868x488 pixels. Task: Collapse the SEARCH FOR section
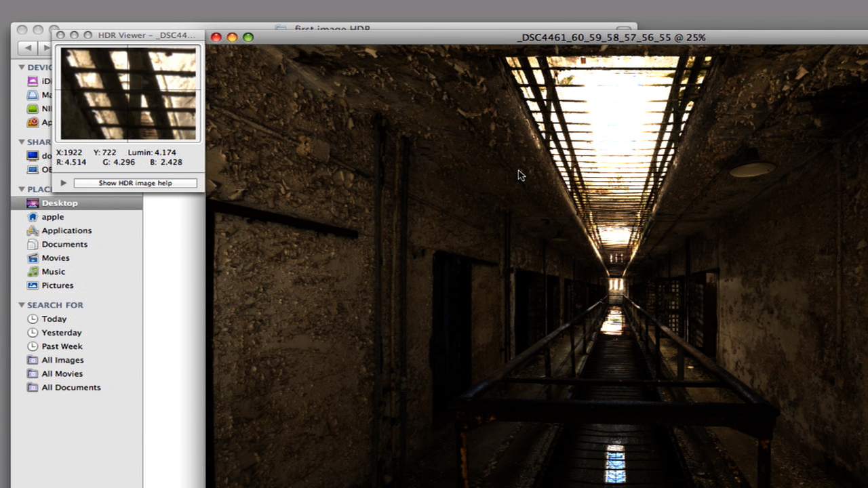(x=20, y=305)
